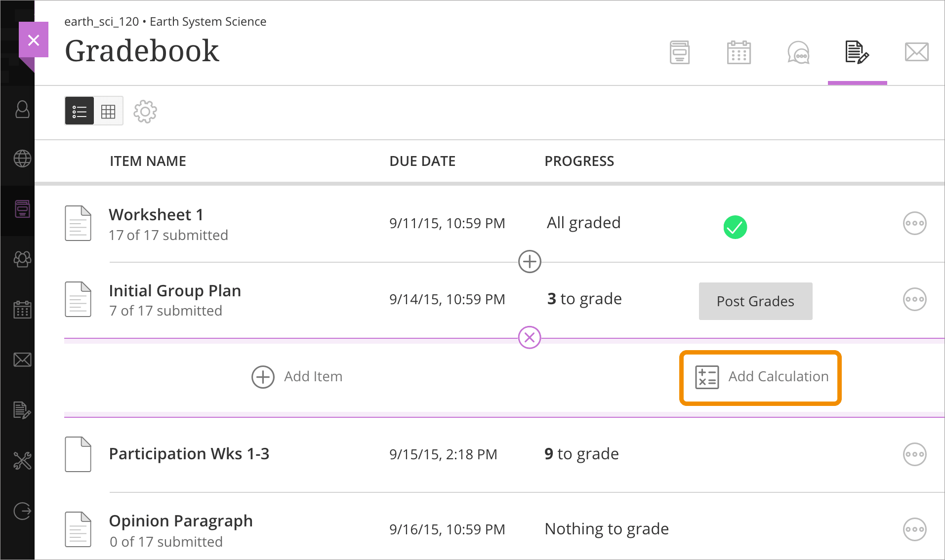945x560 pixels.
Task: Open Courses icon in left sidebar
Action: pos(22,209)
